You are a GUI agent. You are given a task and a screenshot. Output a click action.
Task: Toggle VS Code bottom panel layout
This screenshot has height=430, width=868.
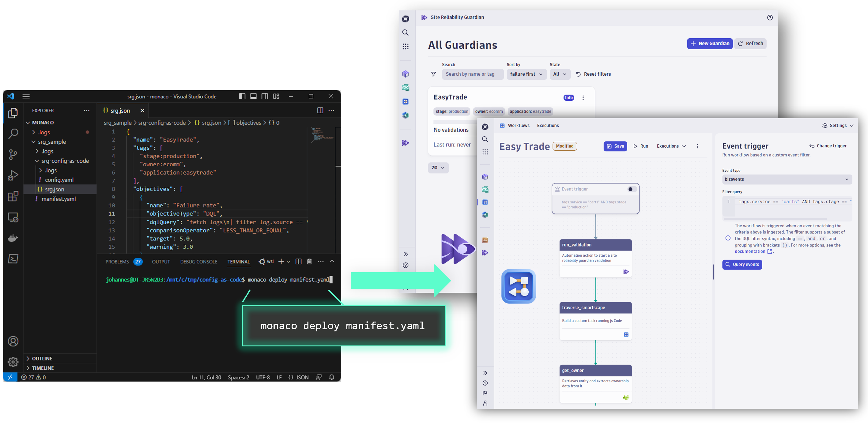(x=253, y=96)
